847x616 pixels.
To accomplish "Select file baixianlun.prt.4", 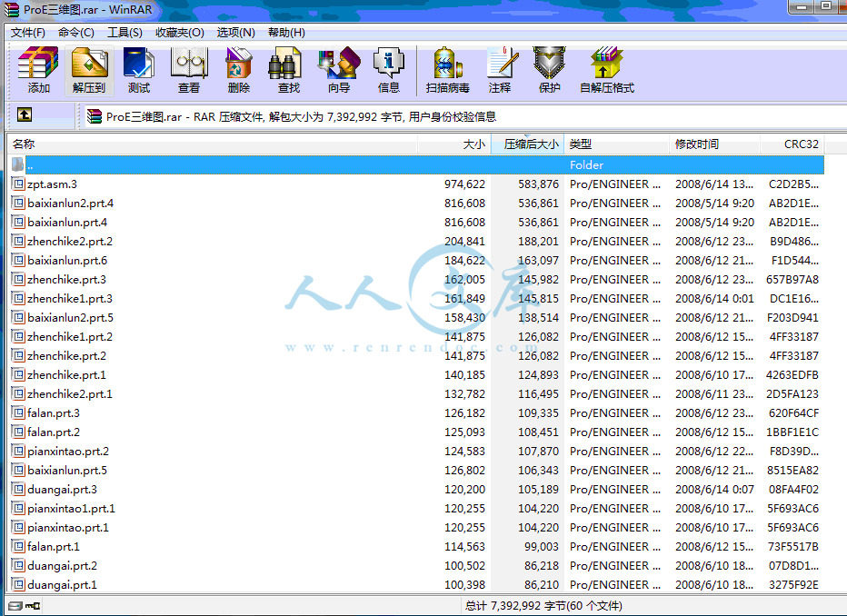I will (416, 223).
